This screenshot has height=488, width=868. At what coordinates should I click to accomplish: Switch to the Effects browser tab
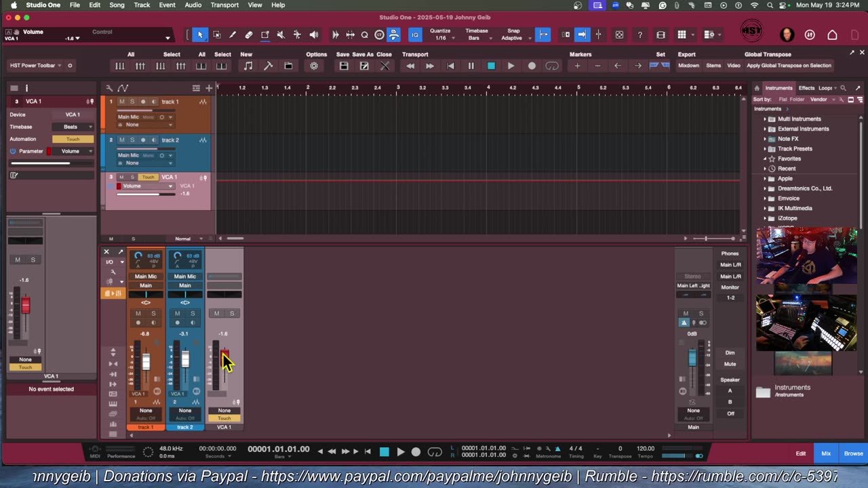806,88
